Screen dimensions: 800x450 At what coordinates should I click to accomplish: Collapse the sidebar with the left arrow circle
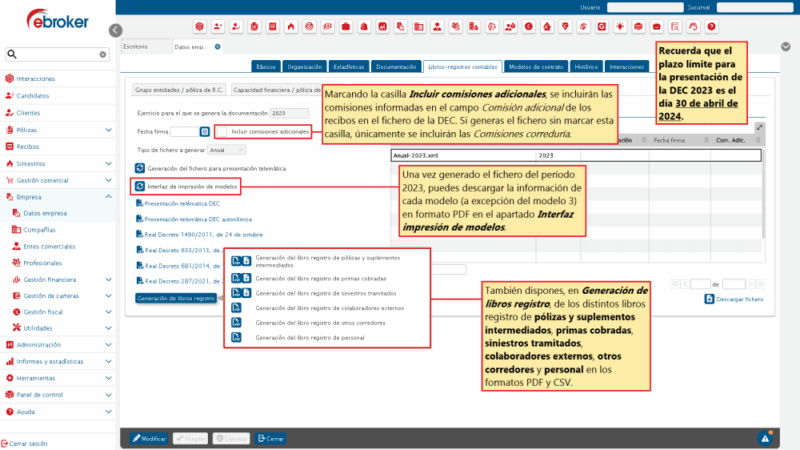click(116, 31)
